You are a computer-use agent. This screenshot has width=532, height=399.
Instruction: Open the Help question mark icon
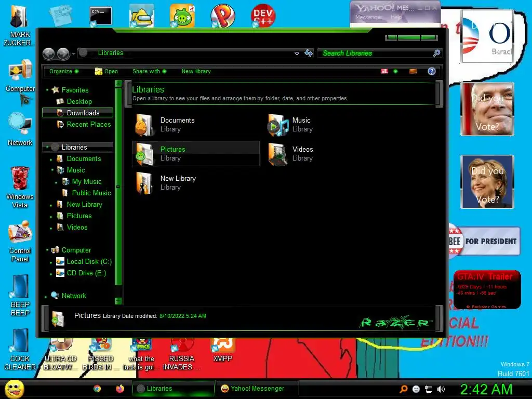[432, 71]
